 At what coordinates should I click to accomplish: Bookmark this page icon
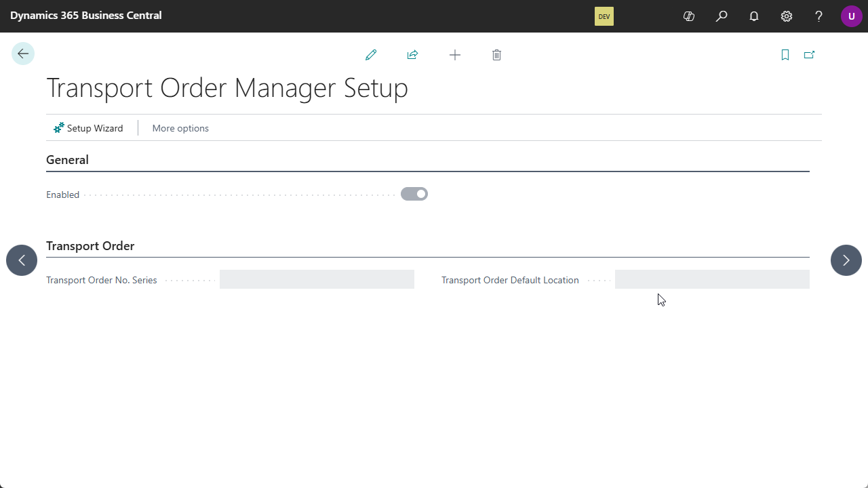coord(785,55)
